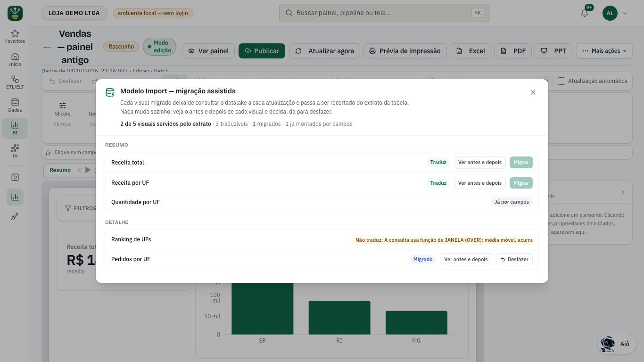The width and height of the screenshot is (644, 362).
Task: Open the Mais ações dropdown
Action: (x=604, y=51)
